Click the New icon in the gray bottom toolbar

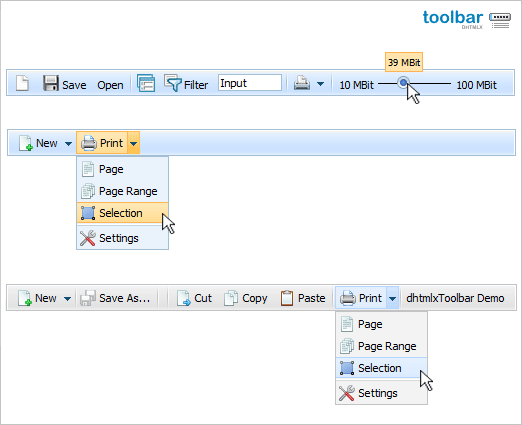point(25,298)
